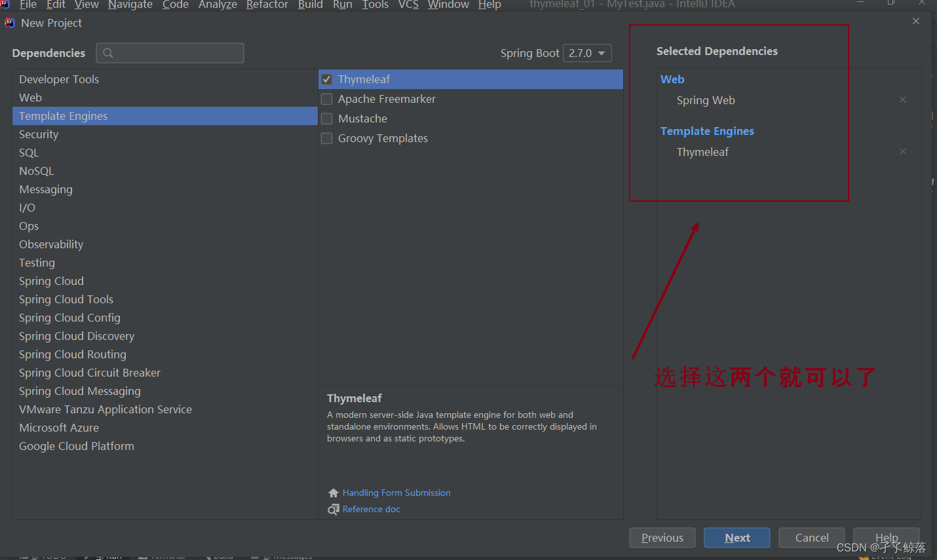Check the Apache Freemarker checkbox

point(327,99)
